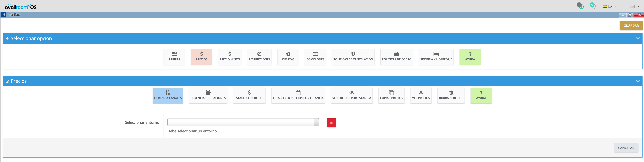The width and height of the screenshot is (644, 162).
Task: Click the Borrar Precios trash tile
Action: 451,95
